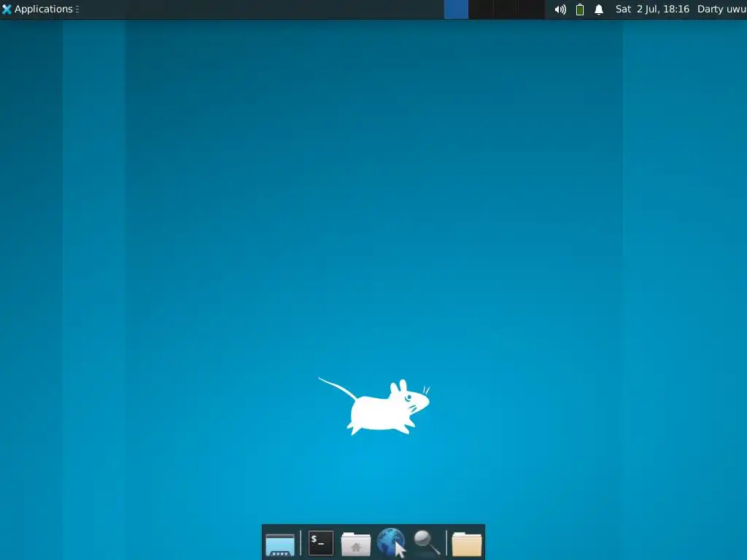Image resolution: width=747 pixels, height=560 pixels.
Task: Open the directory menu folder icon
Action: tap(467, 544)
